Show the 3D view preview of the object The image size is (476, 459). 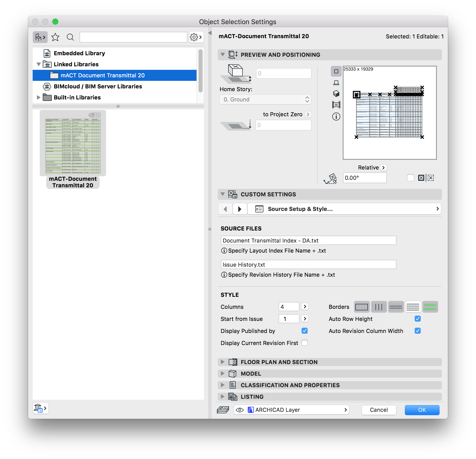coord(336,93)
